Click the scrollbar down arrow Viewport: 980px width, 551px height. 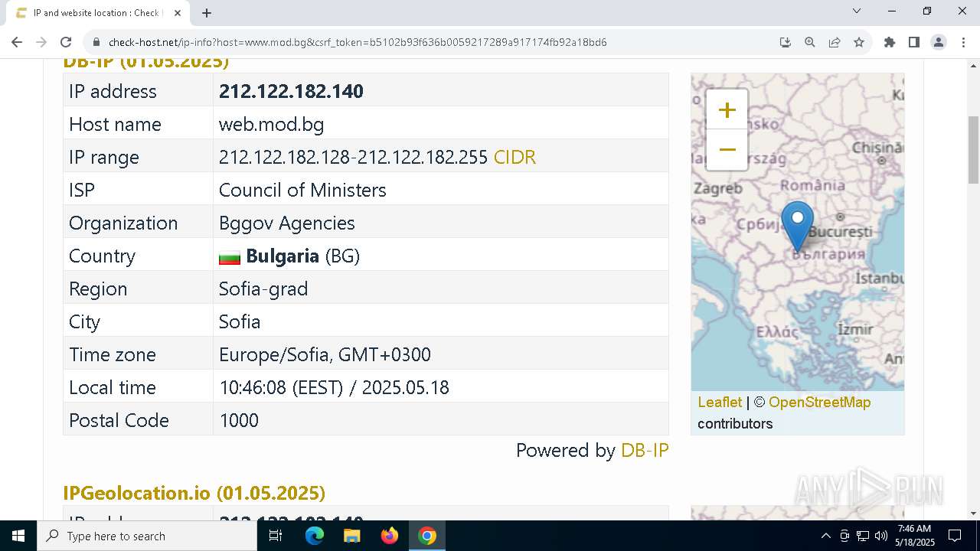pyautogui.click(x=973, y=514)
